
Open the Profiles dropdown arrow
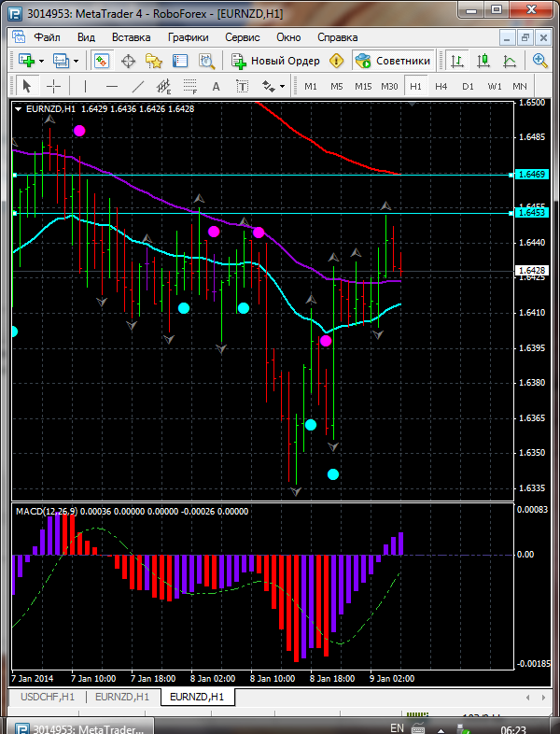[x=77, y=61]
